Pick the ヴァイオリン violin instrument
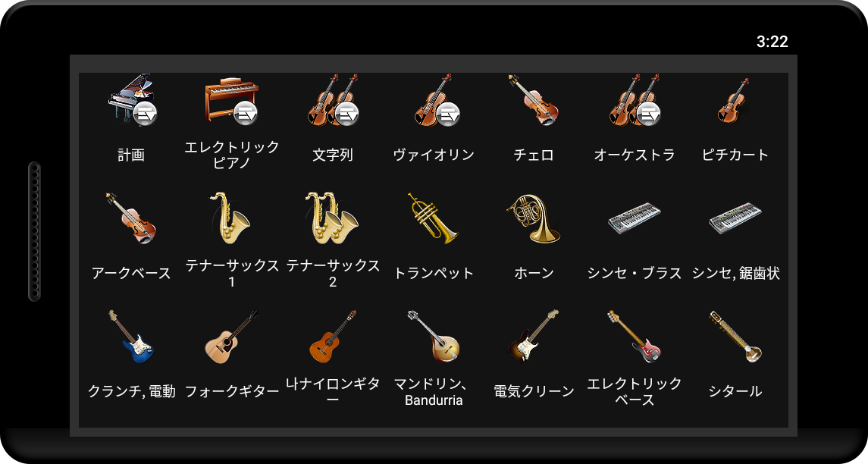Viewport: 868px width, 464px height. tap(434, 99)
